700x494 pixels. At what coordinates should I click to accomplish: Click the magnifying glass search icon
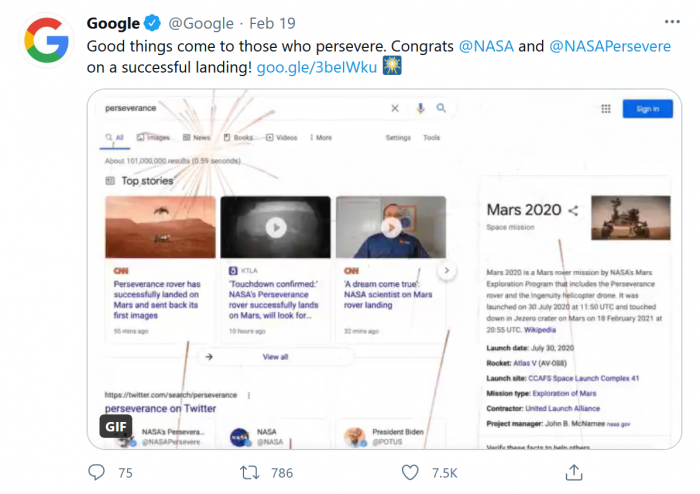pos(441,108)
